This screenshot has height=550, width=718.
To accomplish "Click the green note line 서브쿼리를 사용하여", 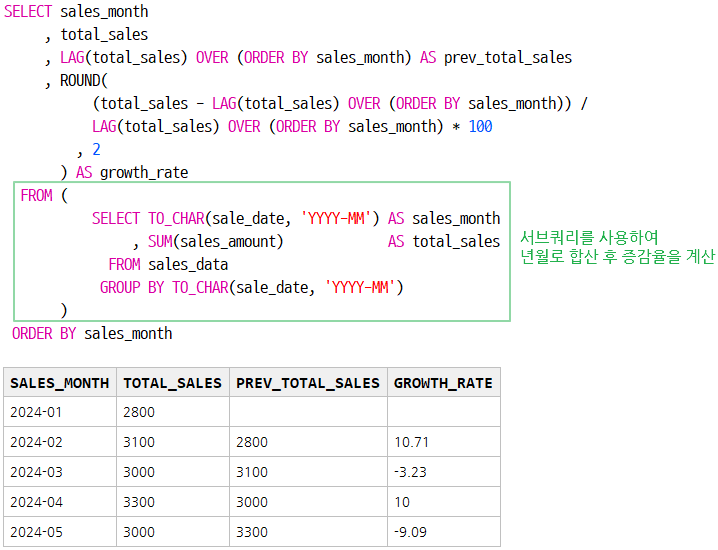I will pos(589,237).
